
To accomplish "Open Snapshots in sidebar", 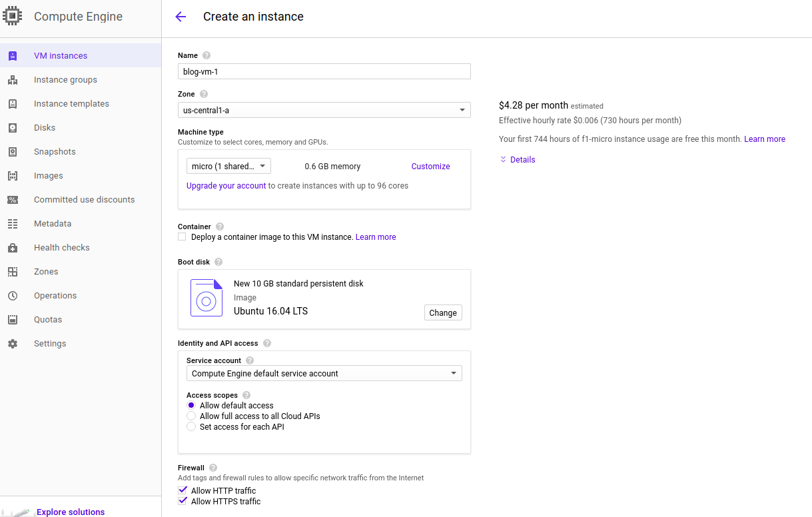I will pos(81,152).
